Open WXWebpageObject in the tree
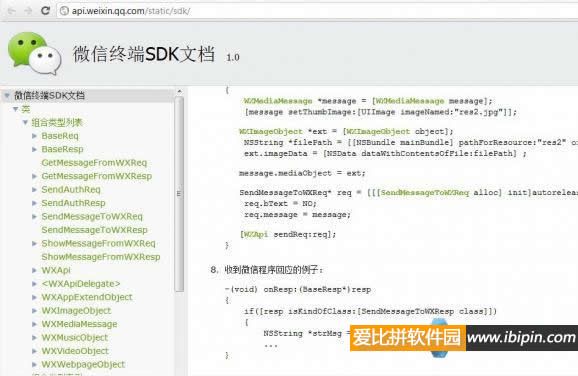The image size is (578, 376). point(83,365)
